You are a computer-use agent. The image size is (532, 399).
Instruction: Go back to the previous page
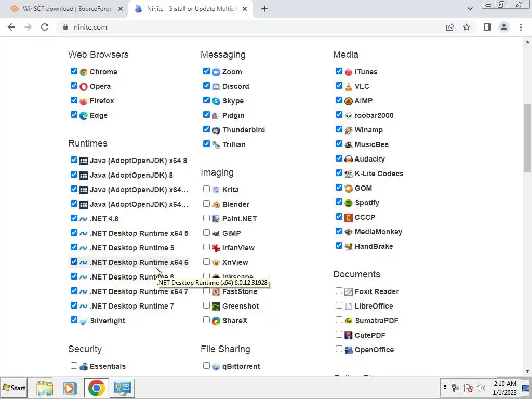(x=11, y=27)
